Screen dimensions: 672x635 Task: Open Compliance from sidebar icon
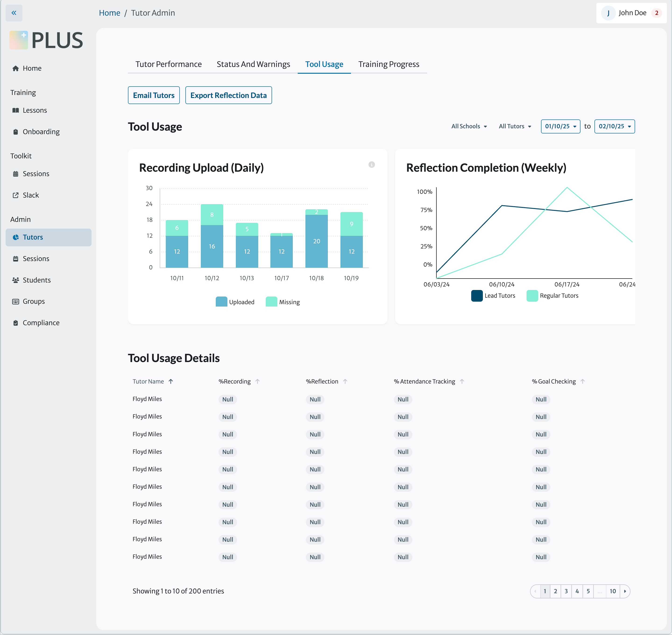(16, 323)
